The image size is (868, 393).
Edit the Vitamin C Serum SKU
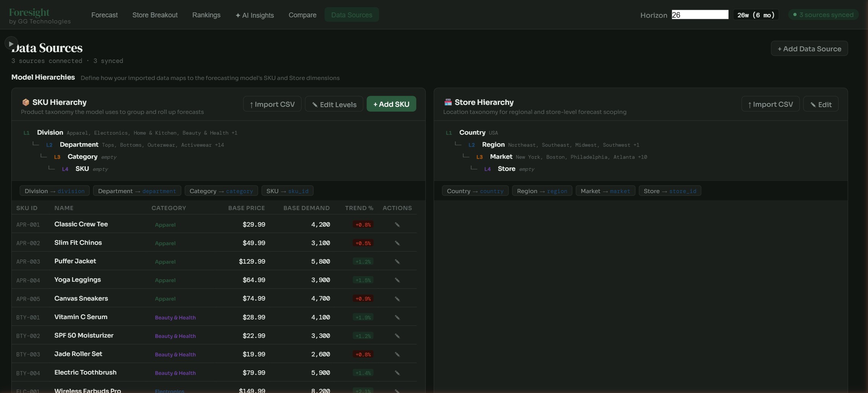pyautogui.click(x=397, y=317)
